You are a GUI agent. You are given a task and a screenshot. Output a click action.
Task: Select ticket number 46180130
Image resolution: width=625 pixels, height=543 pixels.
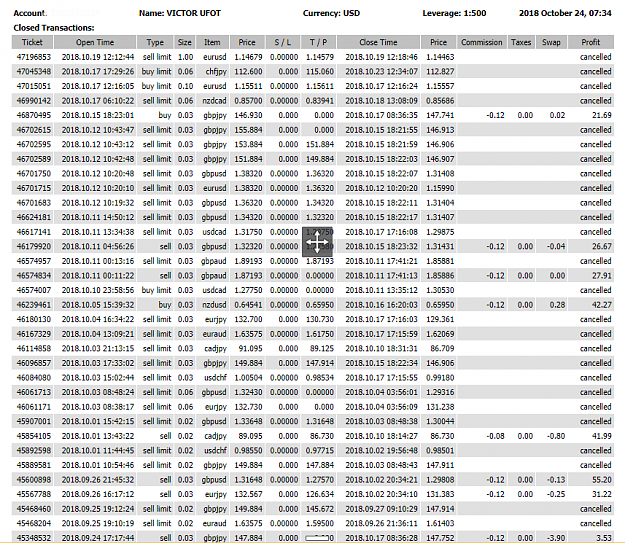coord(34,319)
